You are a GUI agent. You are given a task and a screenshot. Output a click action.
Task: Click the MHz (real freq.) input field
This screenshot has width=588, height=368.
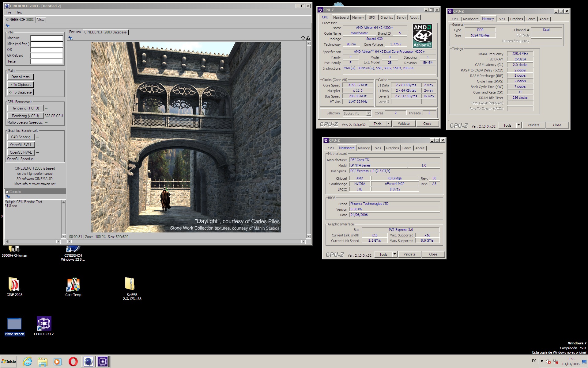point(47,44)
